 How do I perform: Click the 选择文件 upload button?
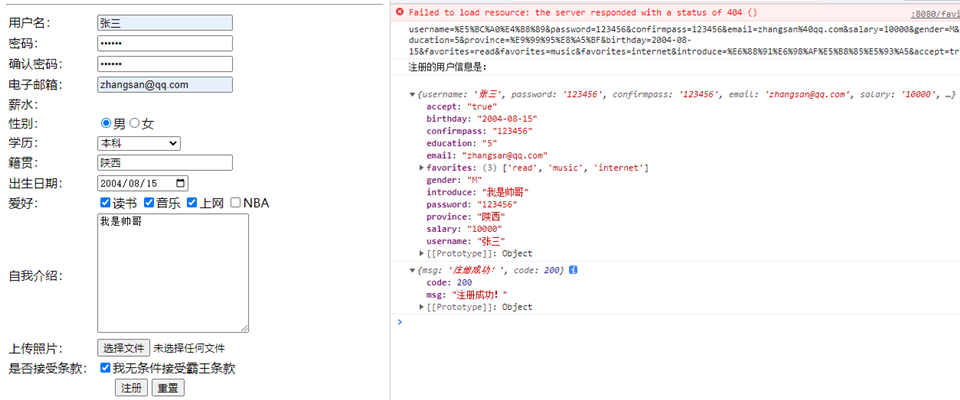tap(123, 348)
